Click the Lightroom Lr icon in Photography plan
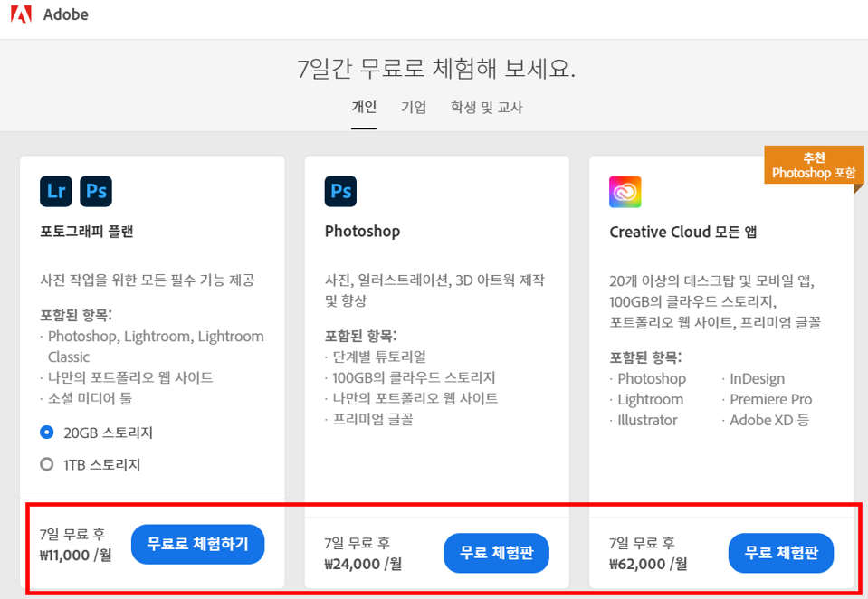Viewport: 868px width, 599px height. pyautogui.click(x=56, y=192)
